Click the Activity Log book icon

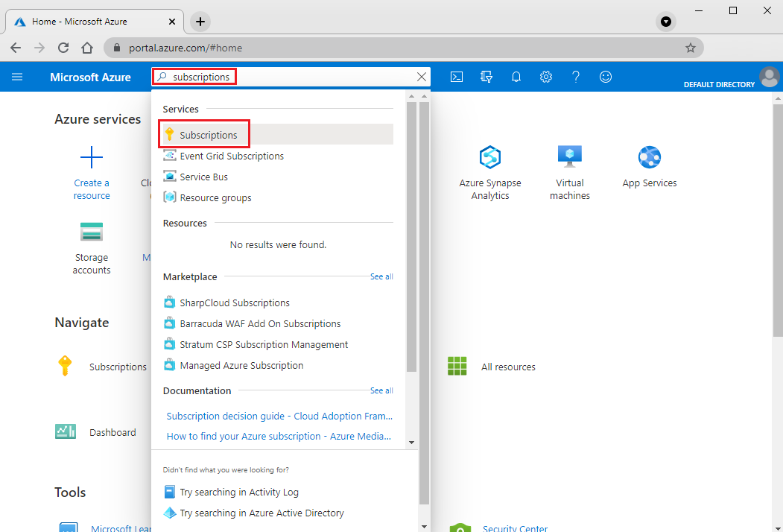170,492
